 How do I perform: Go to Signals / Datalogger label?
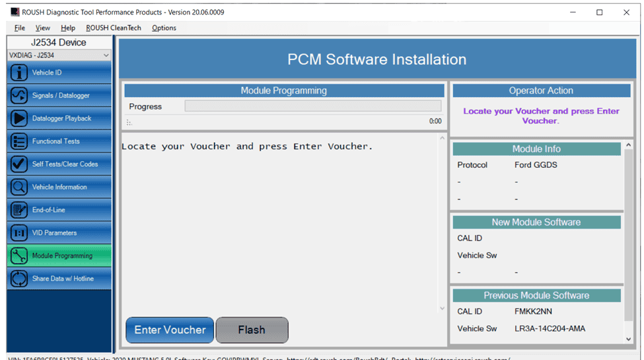tap(61, 95)
